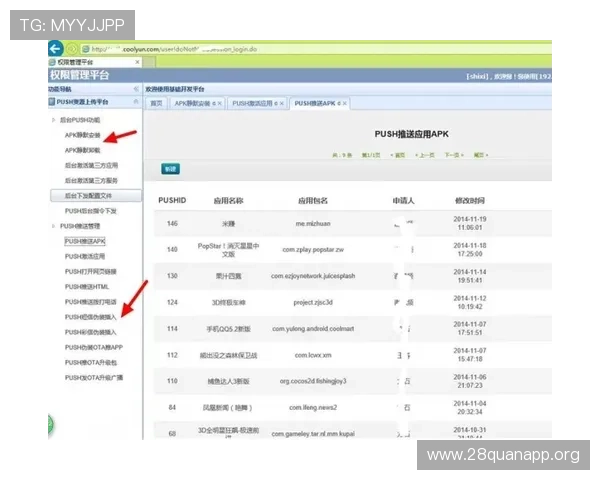Viewport: 600px width, 480px height.
Task: Click package name com.ezjoynetwork.juicesplash
Action: [313, 276]
